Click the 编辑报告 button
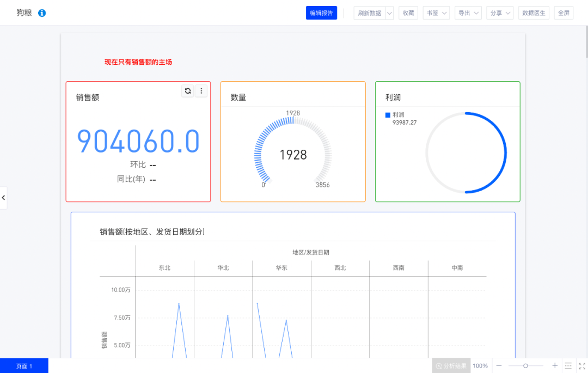 tap(321, 13)
